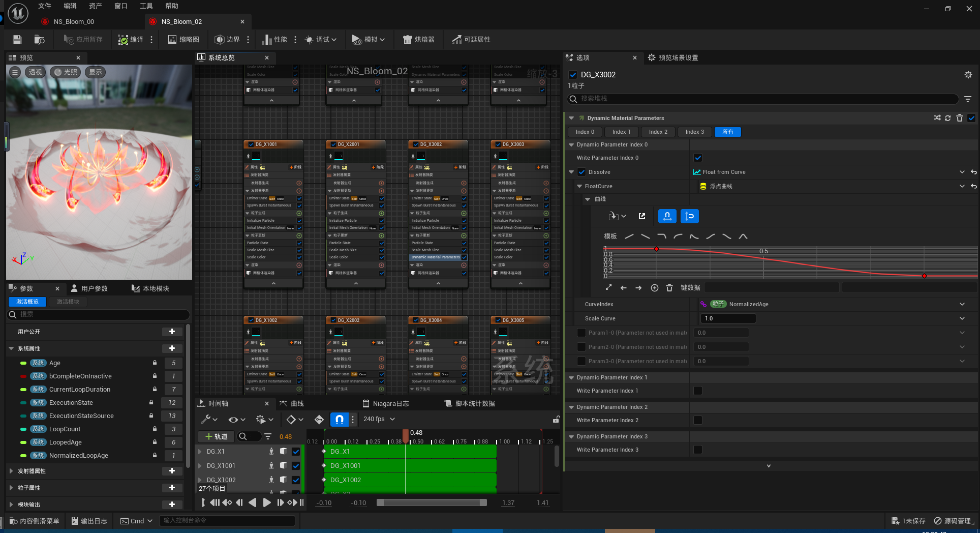Toggle the curve snapping magnet button
The image size is (980, 533).
tap(667, 216)
